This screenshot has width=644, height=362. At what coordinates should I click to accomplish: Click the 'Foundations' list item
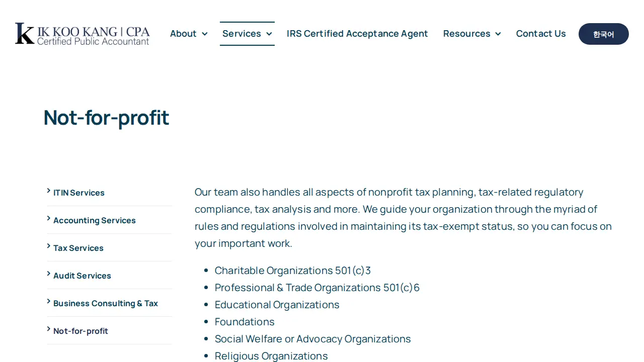tap(245, 322)
